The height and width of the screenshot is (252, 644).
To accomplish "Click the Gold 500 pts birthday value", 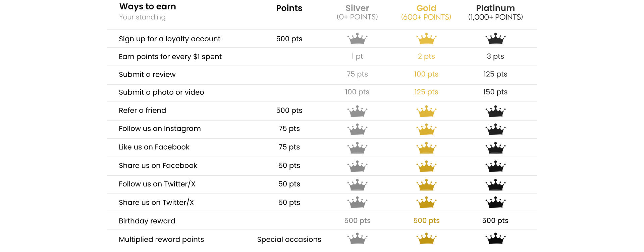I will (426, 221).
